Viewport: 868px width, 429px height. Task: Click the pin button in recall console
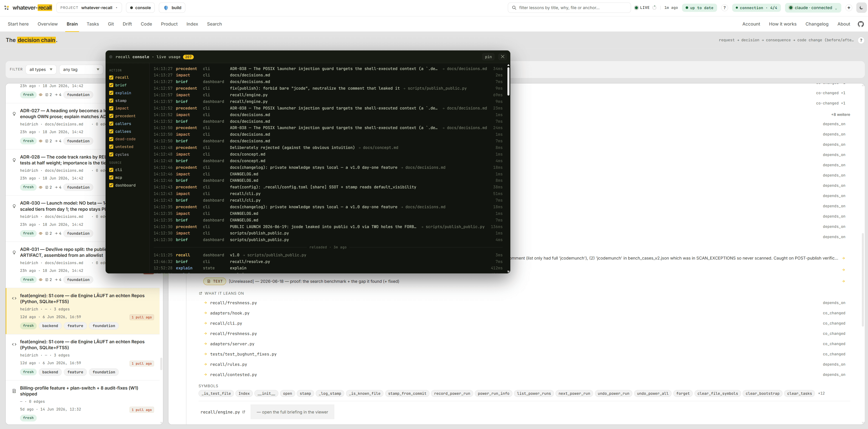coord(488,57)
